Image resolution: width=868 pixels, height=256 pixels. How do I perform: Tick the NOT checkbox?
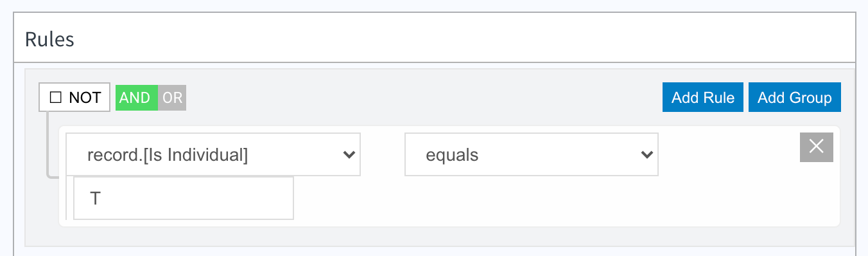click(55, 98)
